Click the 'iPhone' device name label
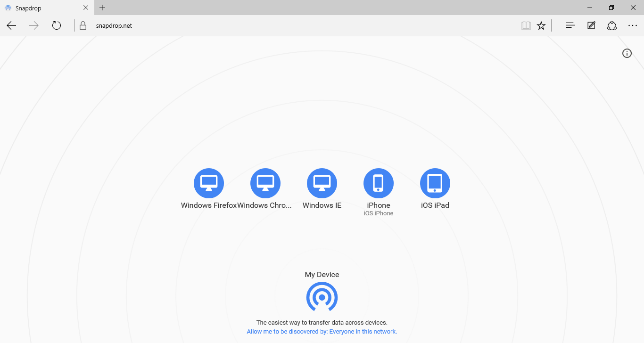644x343 pixels. (379, 205)
